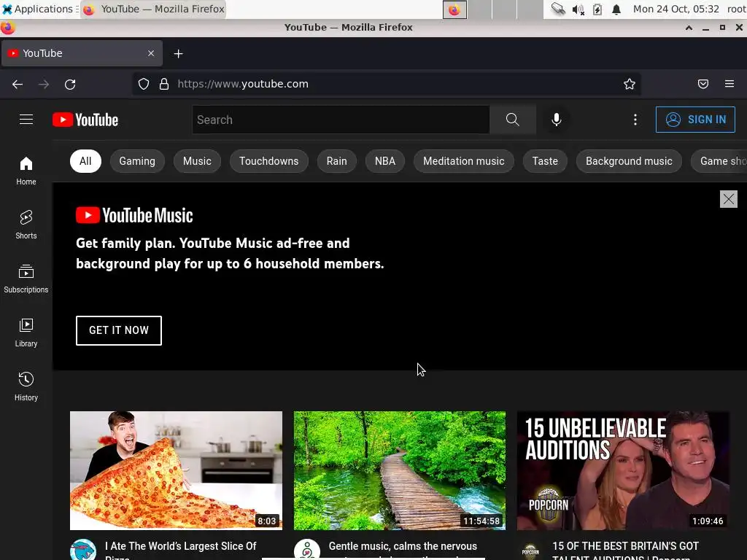
Task: Select the Gaming filter chip
Action: pos(137,161)
